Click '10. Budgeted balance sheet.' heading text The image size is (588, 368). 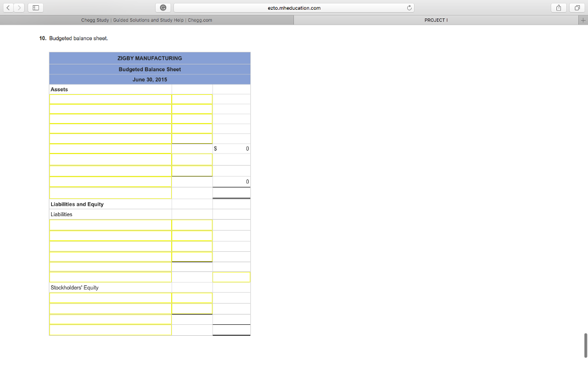[73, 39]
